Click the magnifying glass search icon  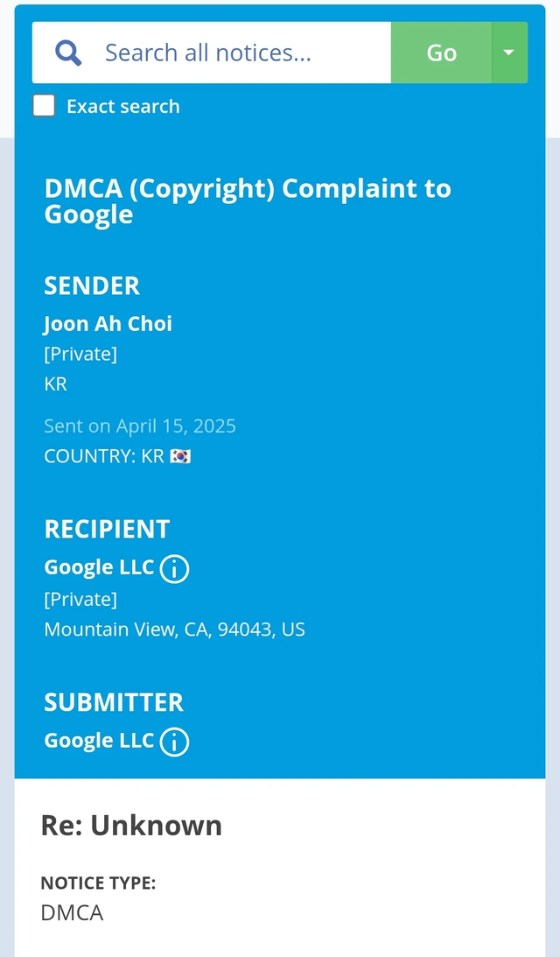[x=68, y=53]
